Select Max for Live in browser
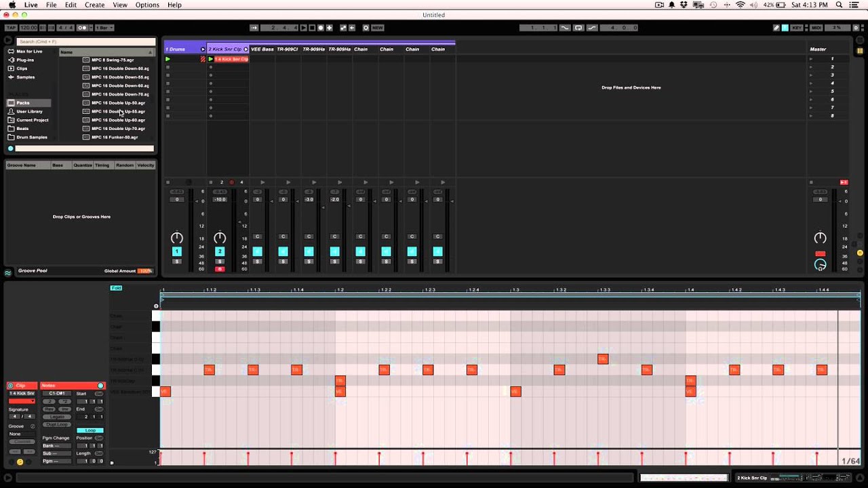Screen dimensions: 868x488 pyautogui.click(x=29, y=52)
